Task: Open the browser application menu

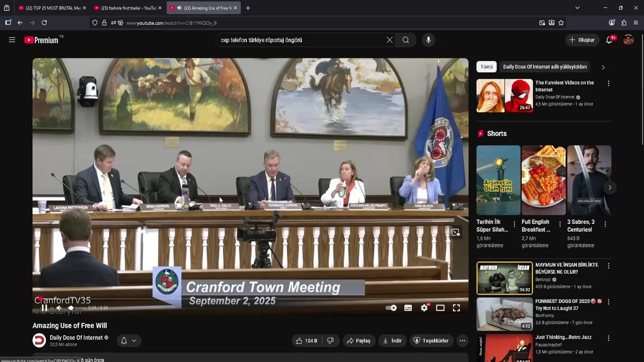Action: [636, 23]
